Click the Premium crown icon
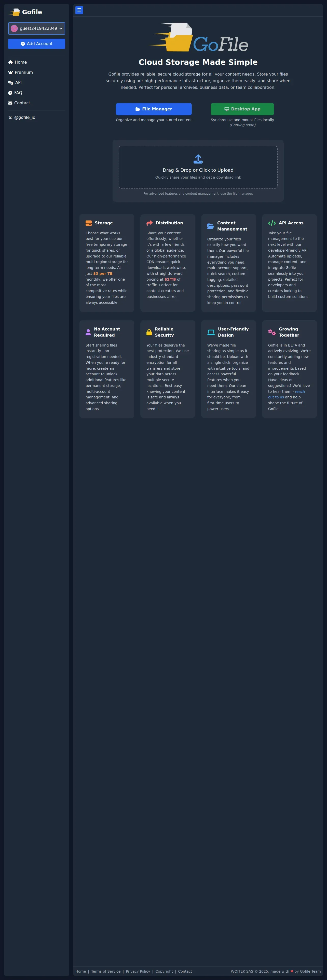Screen dimensions: 327x980 (10, 72)
